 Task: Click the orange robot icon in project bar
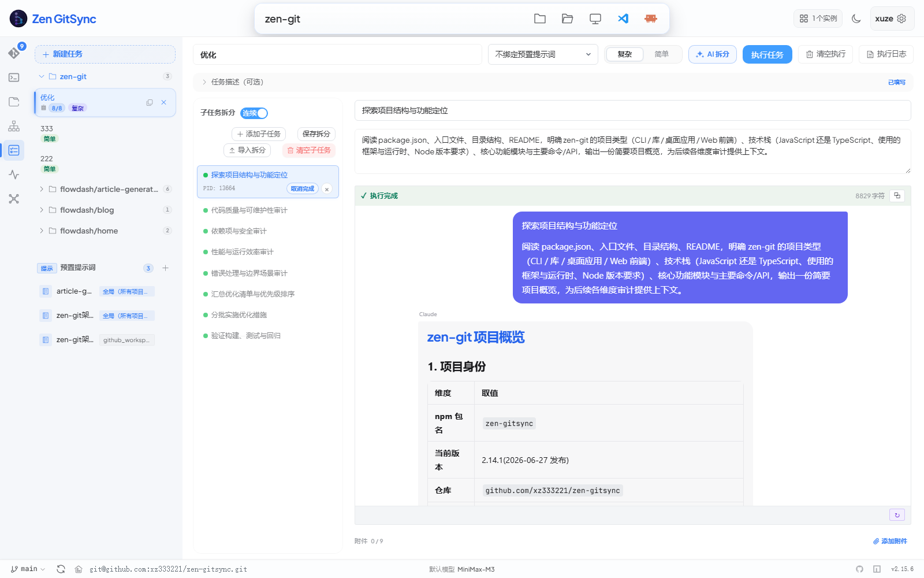pyautogui.click(x=651, y=18)
